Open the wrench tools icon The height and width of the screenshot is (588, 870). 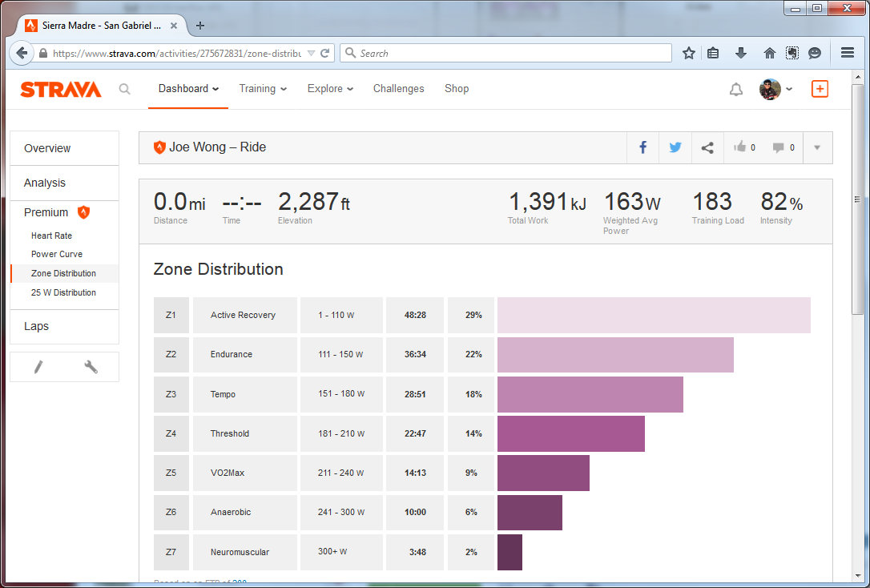[91, 367]
